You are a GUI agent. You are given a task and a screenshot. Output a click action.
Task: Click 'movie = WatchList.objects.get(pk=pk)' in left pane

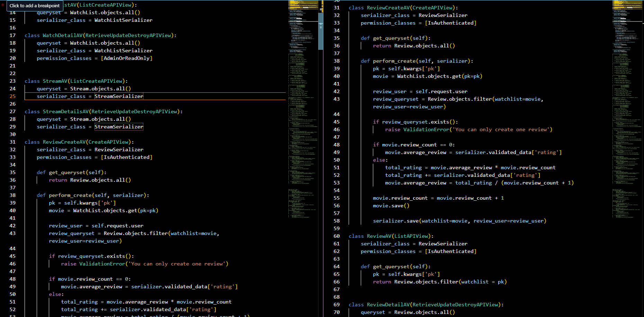coord(104,210)
